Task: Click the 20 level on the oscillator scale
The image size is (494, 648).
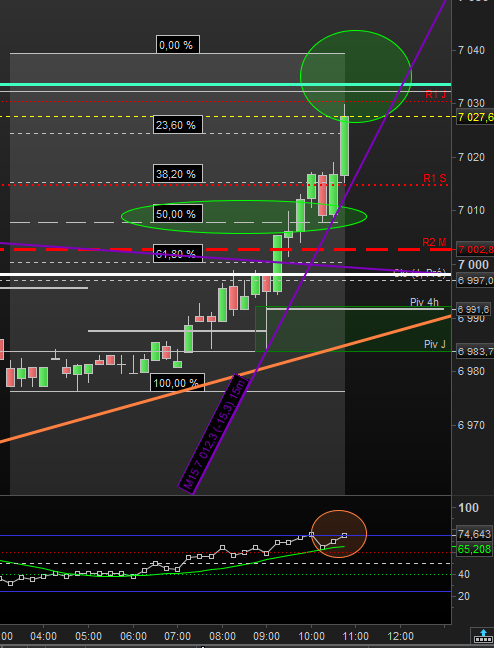Action: (x=464, y=596)
